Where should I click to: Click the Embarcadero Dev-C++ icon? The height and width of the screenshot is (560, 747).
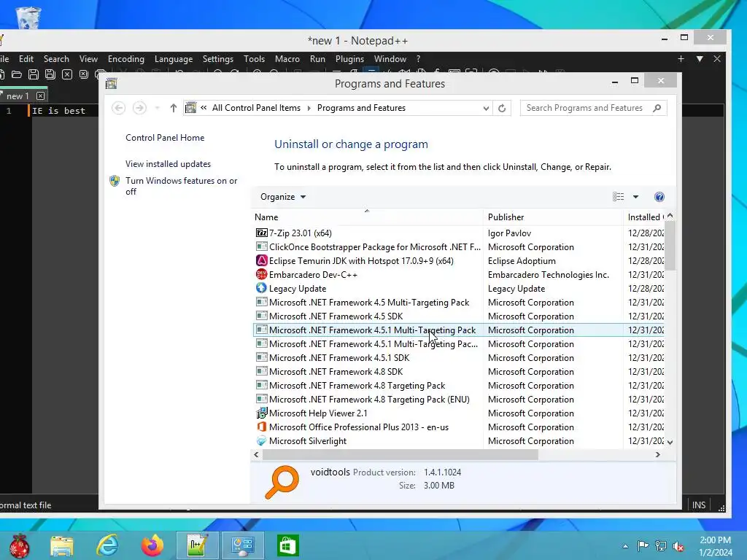(262, 274)
